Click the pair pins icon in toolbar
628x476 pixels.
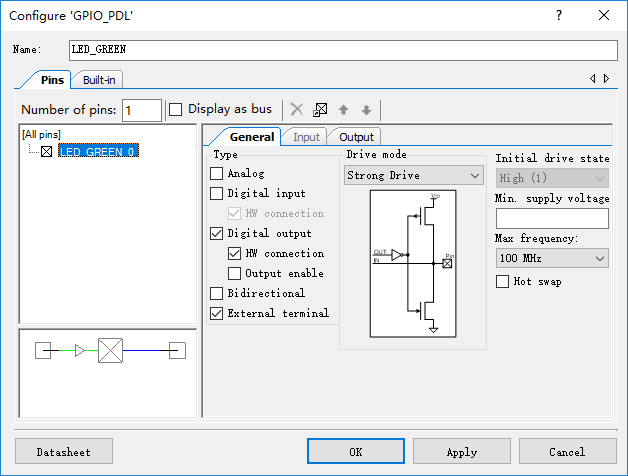pyautogui.click(x=320, y=109)
